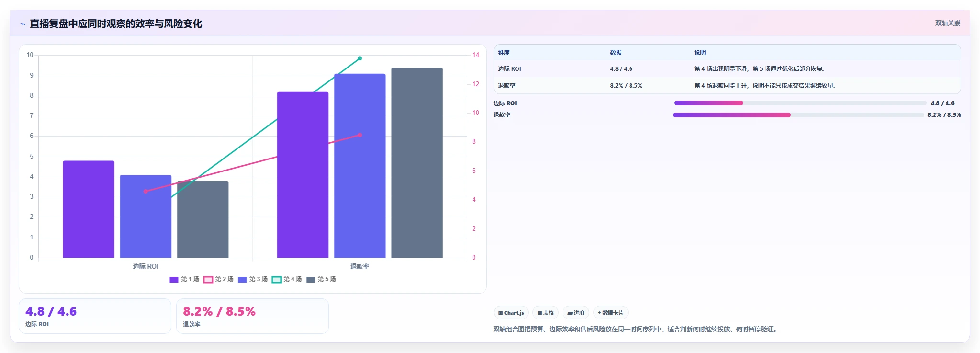Click the 数据卡片 tag chip

610,313
